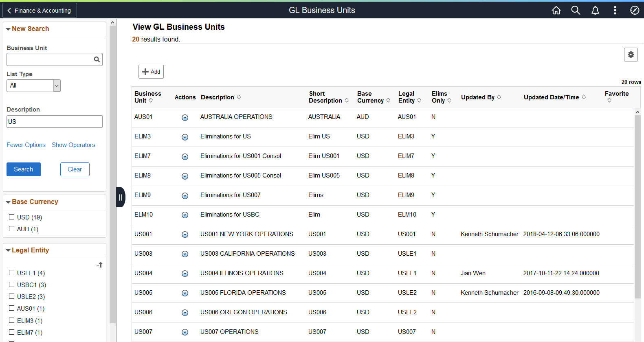Image resolution: width=644 pixels, height=342 pixels.
Task: Click the Fewer Options link
Action: [x=26, y=145]
